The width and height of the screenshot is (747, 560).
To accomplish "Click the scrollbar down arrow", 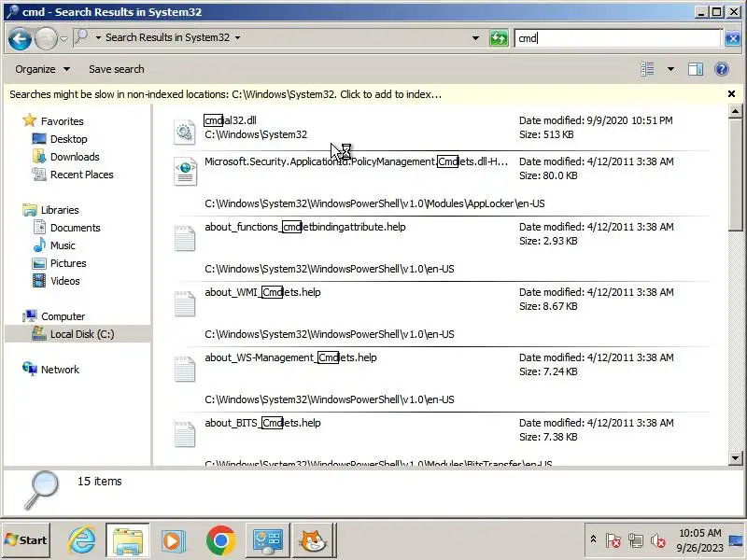I will 735,458.
